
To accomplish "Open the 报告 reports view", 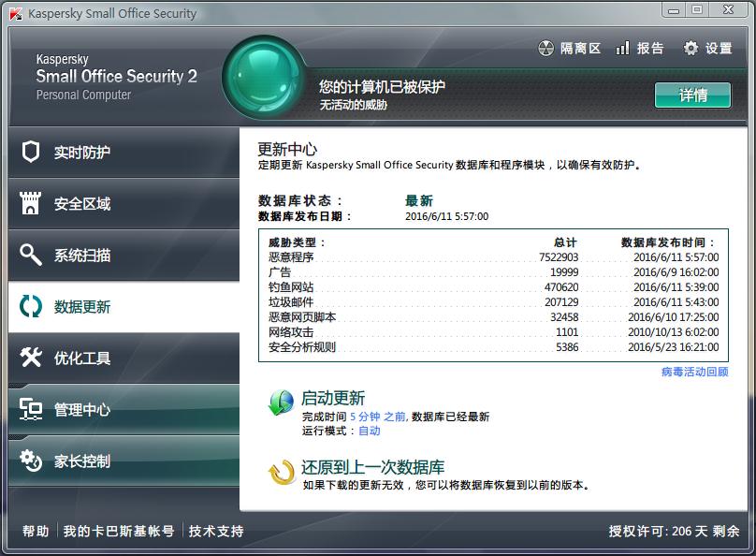I will [x=640, y=49].
